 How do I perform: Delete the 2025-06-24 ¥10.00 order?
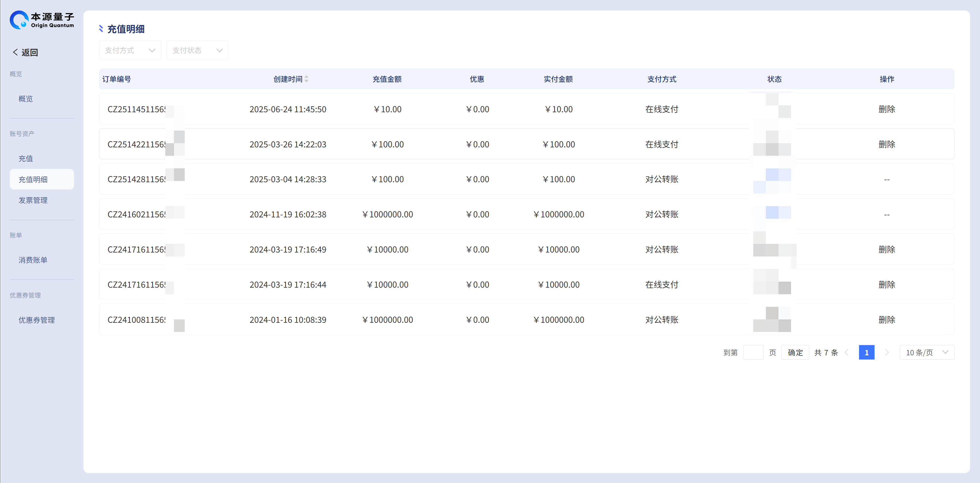tap(886, 109)
